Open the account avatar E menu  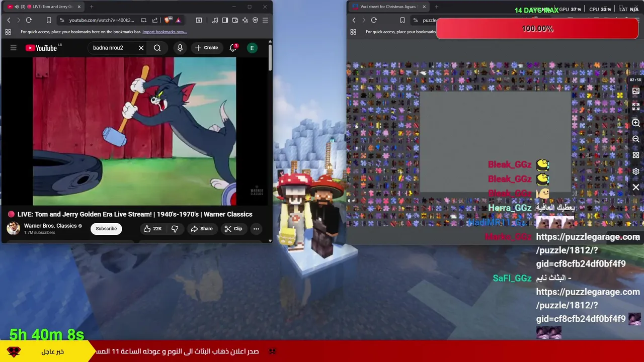coord(252,48)
